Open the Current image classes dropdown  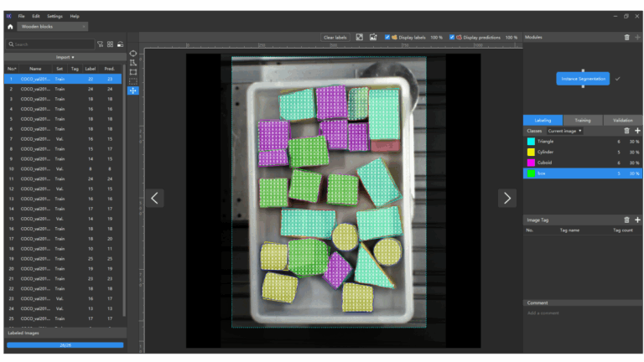pyautogui.click(x=565, y=131)
